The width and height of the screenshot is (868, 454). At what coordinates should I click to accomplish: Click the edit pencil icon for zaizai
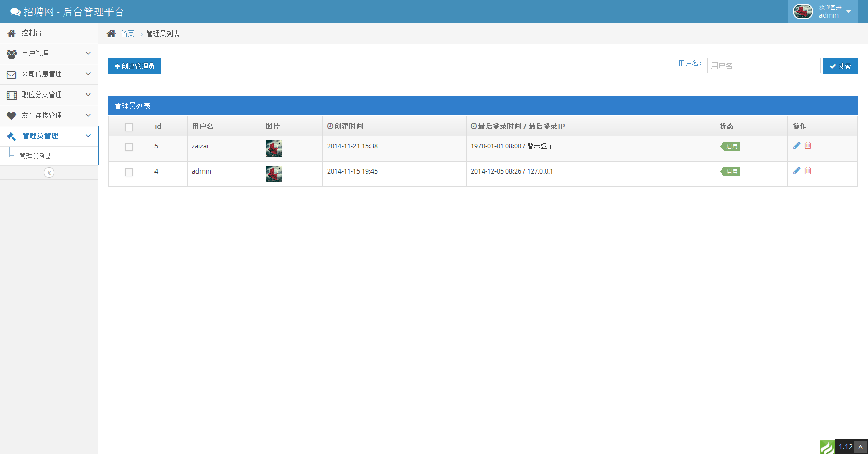point(796,146)
